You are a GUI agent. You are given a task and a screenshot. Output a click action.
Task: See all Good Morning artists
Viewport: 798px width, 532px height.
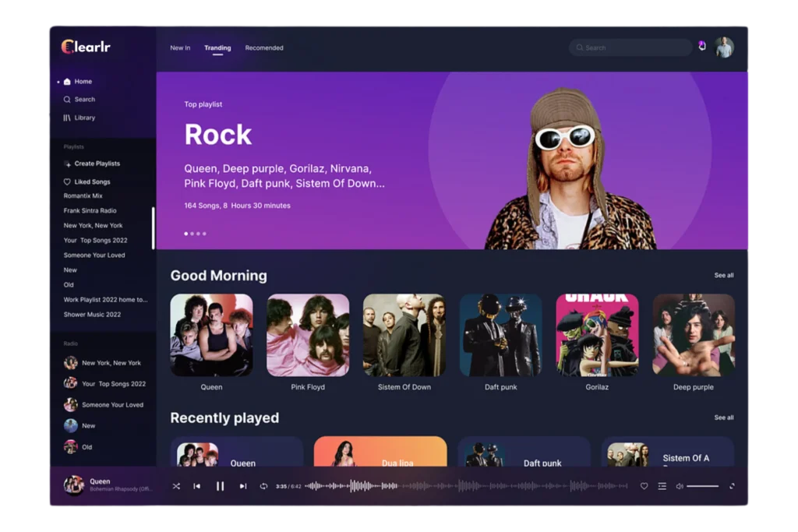point(723,276)
